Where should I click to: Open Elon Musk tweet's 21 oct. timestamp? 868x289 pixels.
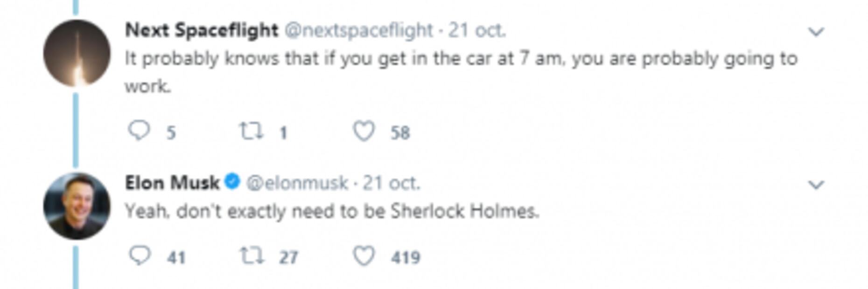point(392,183)
